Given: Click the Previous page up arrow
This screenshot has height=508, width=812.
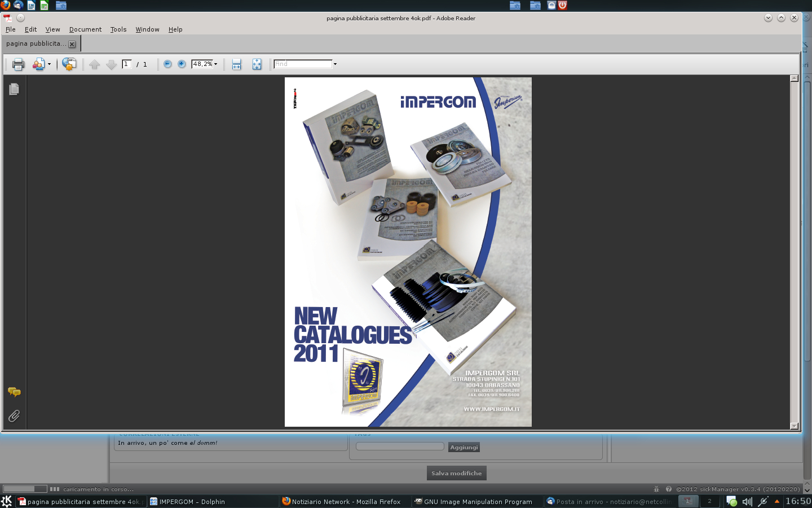Looking at the screenshot, I should tap(95, 64).
